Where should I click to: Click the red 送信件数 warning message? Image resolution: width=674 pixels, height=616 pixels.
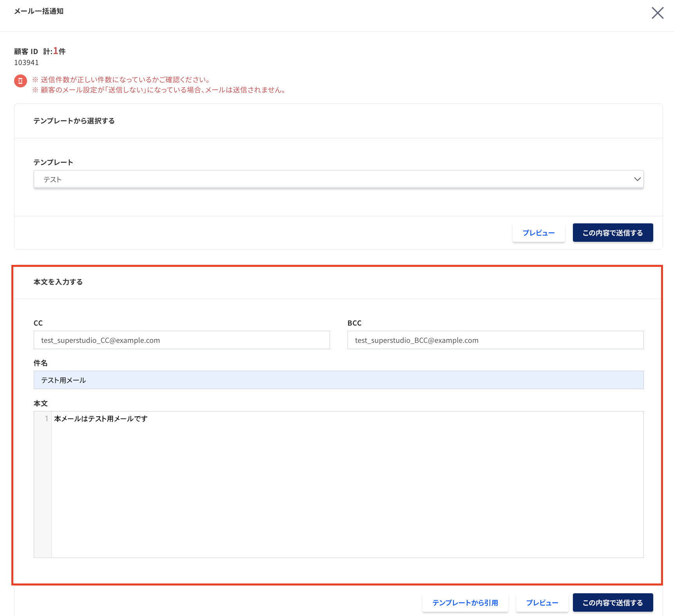pyautogui.click(x=122, y=80)
